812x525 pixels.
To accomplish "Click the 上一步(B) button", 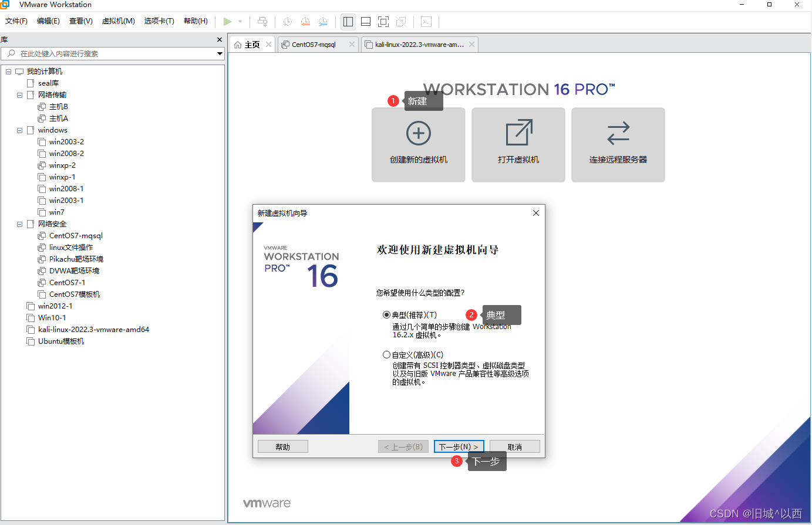I will tap(403, 447).
